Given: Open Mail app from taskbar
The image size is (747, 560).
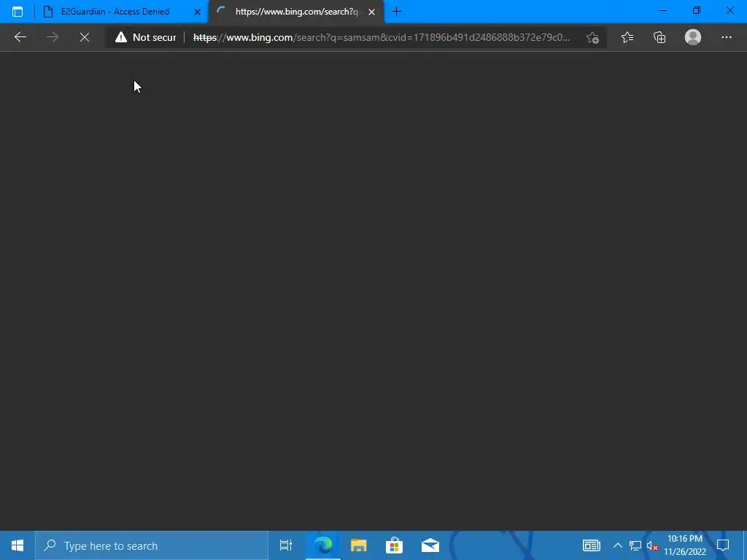Looking at the screenshot, I should click(x=430, y=545).
